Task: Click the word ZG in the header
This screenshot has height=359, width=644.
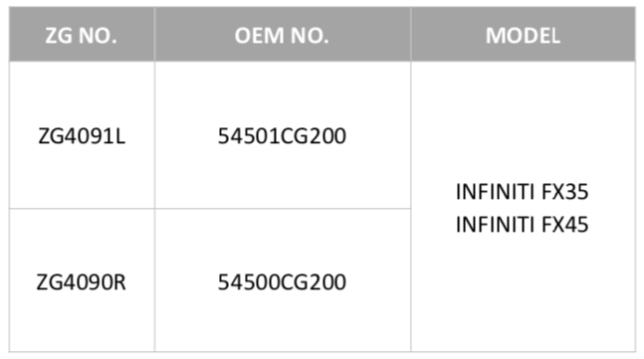Action: tap(59, 35)
